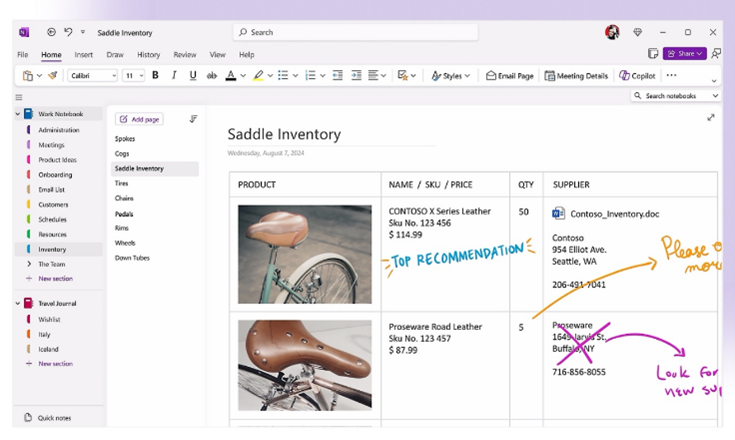Toggle Underline formatting
The height and width of the screenshot is (440, 735).
pyautogui.click(x=193, y=75)
